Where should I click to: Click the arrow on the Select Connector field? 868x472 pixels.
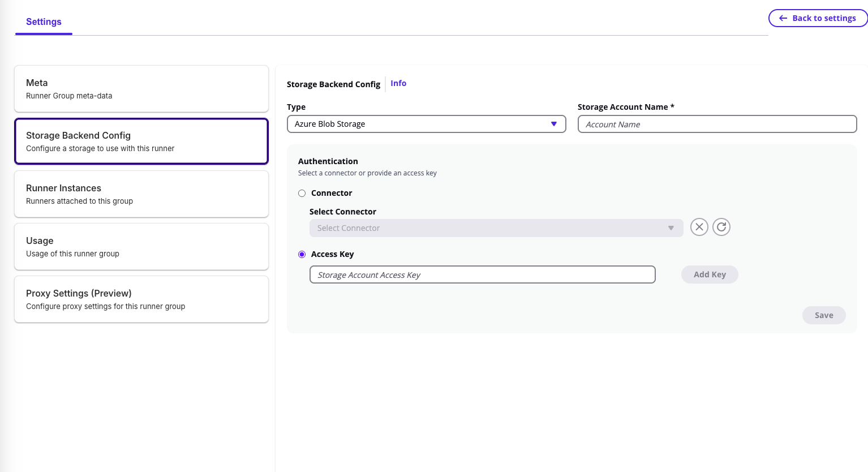[x=671, y=228]
